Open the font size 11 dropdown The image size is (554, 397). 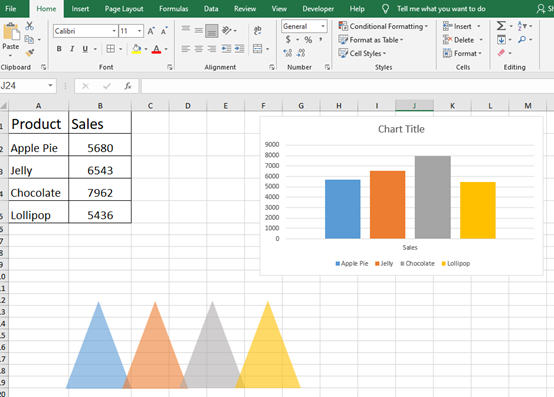point(140,31)
